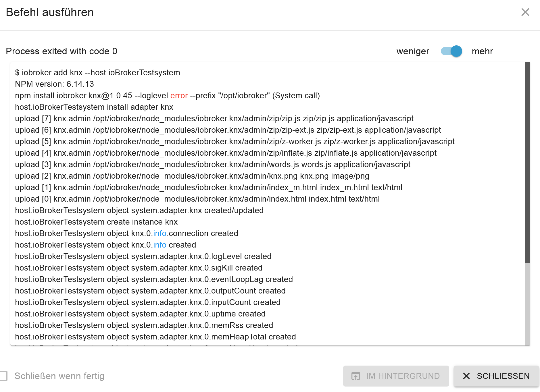Click the '$ iobroker add knx' command line
This screenshot has width=540, height=392.
(x=97, y=73)
